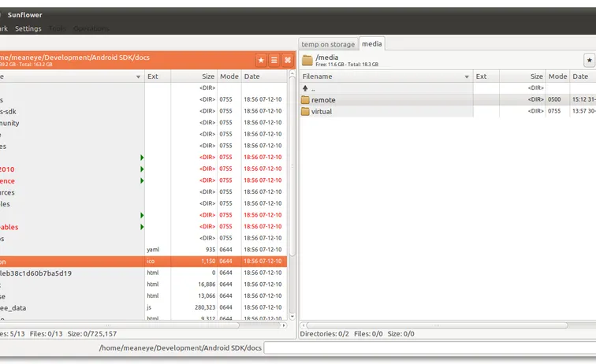Click the Mode column header in the right panel
The image size is (596, 364).
(558, 76)
